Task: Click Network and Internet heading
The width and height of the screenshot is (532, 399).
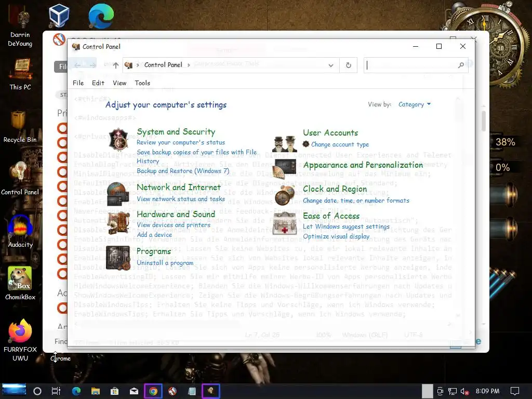Action: tap(179, 187)
